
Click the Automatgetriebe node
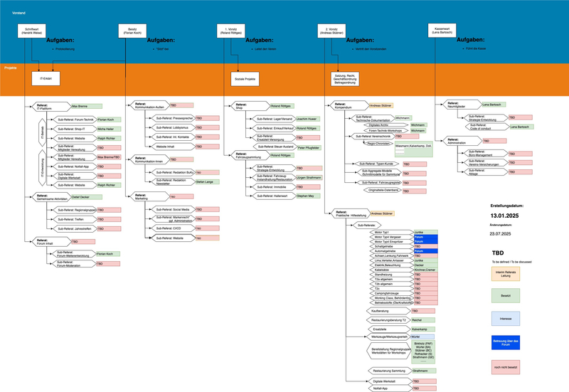tap(392, 251)
